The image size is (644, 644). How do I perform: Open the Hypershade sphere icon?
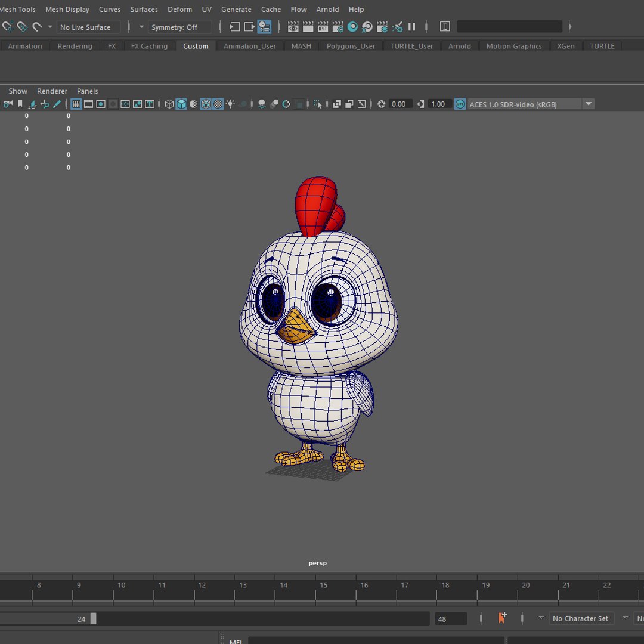(352, 27)
